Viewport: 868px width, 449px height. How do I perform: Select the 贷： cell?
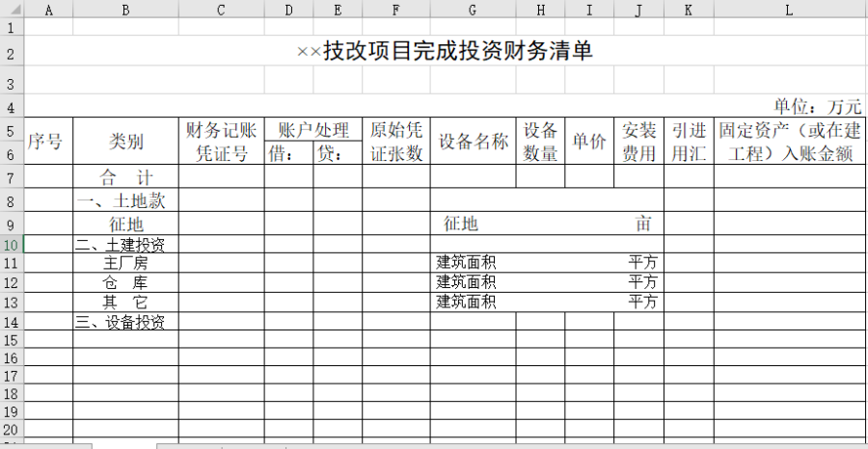coord(337,153)
